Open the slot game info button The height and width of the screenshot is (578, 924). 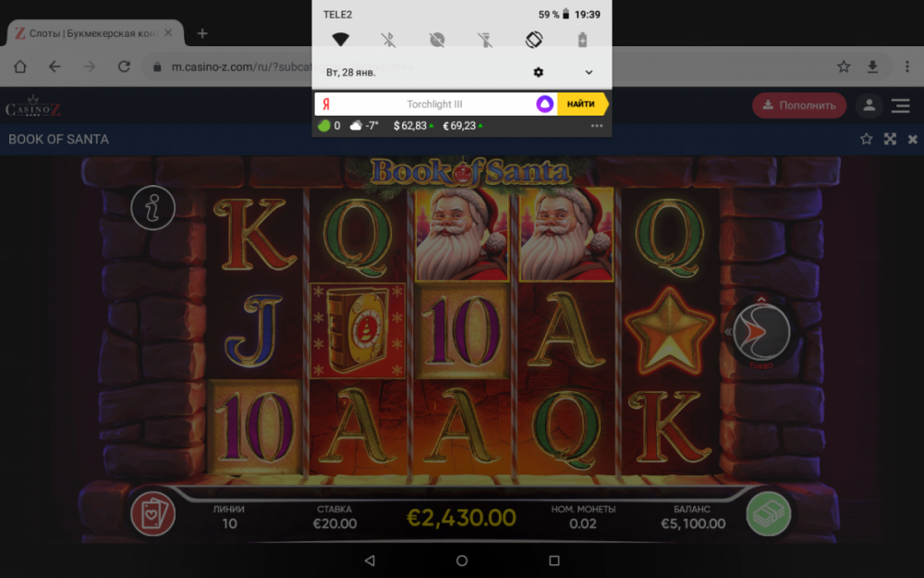point(152,207)
